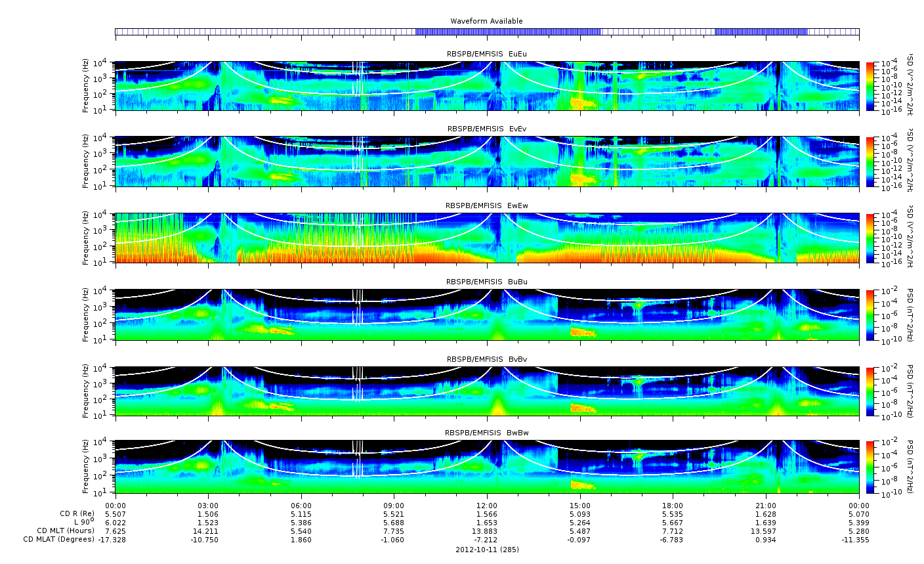Click the RBSPB/EMFISIS BwBw spectrogram panel
Viewport: 924px width, 564px height.
pos(487,467)
